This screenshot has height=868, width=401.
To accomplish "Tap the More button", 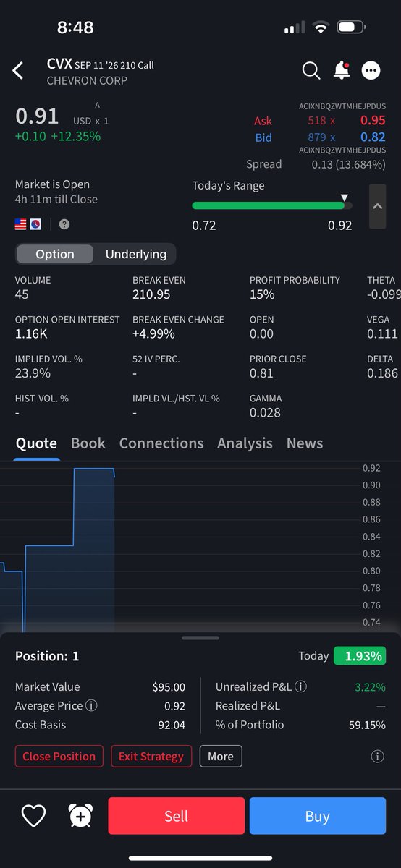I will pos(221,757).
